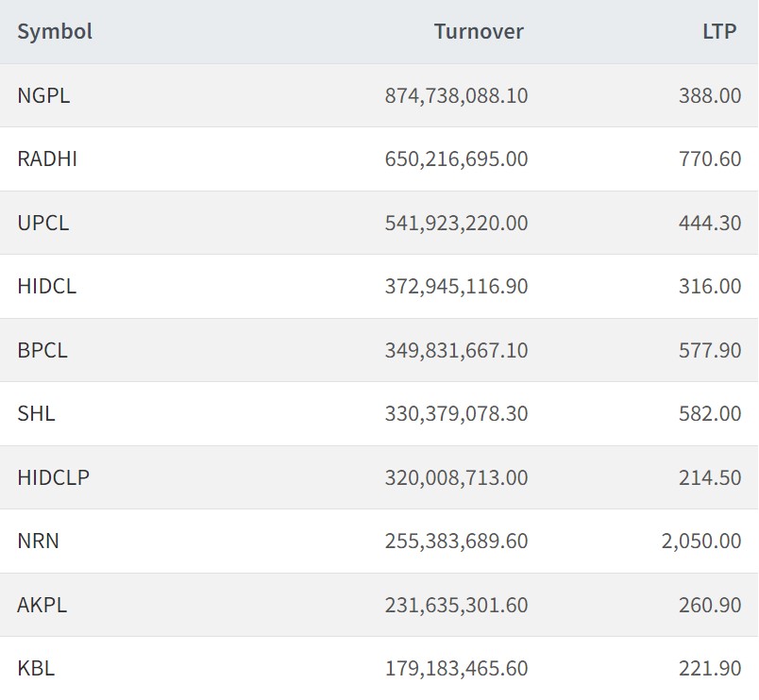Select the RADHI stock symbol
The height and width of the screenshot is (700, 759).
pyautogui.click(x=47, y=158)
